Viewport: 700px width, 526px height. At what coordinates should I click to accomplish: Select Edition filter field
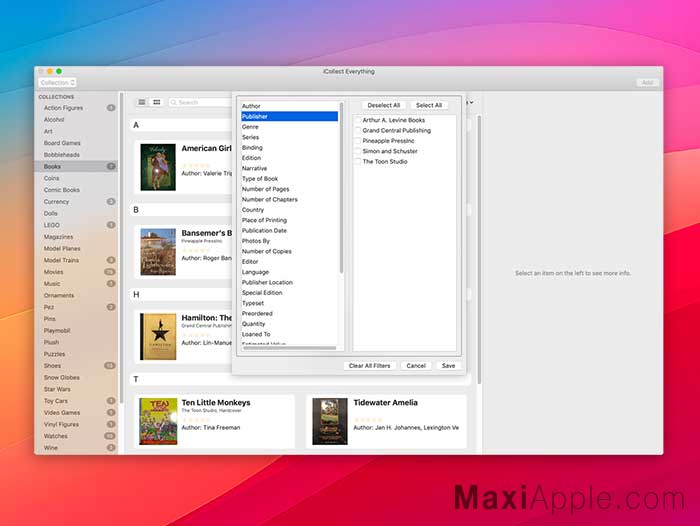point(289,158)
